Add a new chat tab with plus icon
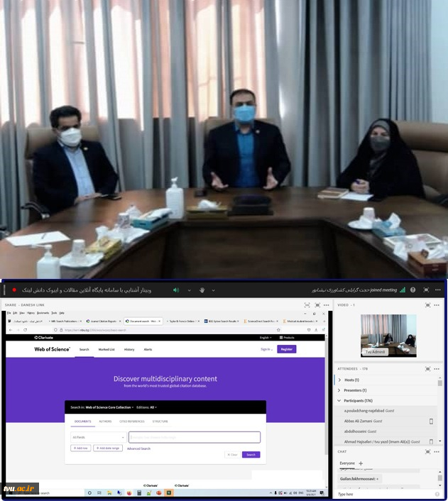The width and height of the screenshot is (448, 501). (x=361, y=463)
